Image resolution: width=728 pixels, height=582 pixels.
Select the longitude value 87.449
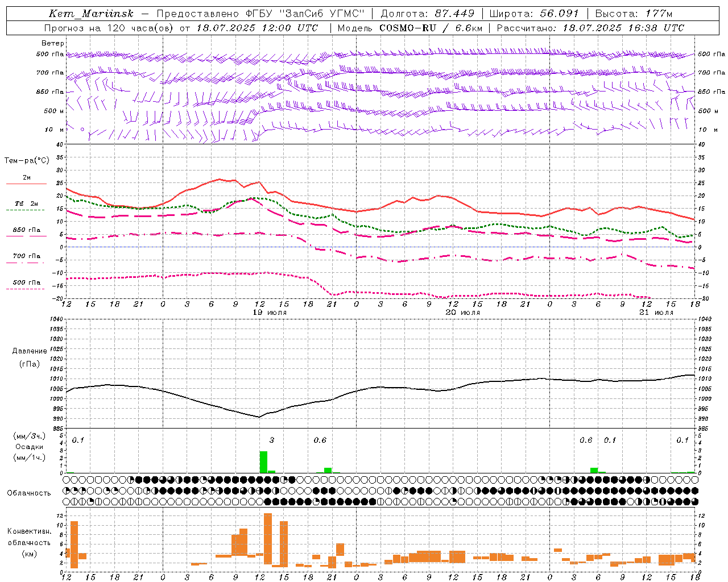(x=454, y=14)
